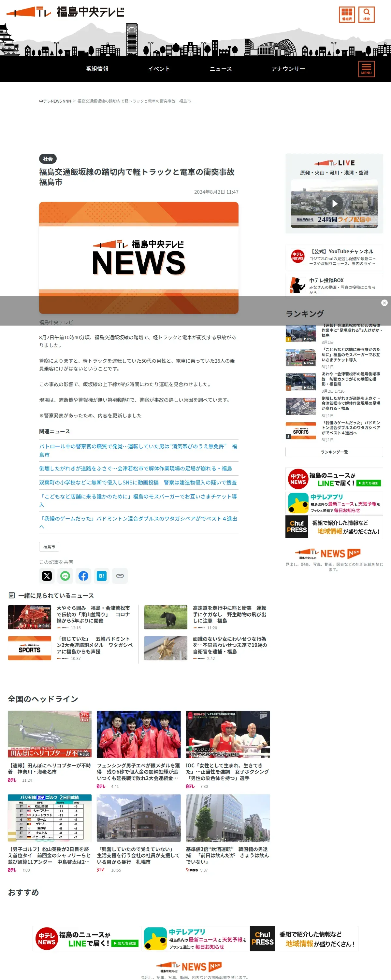Open the 検索 search icon
The height and width of the screenshot is (980, 391).
coord(366,14)
